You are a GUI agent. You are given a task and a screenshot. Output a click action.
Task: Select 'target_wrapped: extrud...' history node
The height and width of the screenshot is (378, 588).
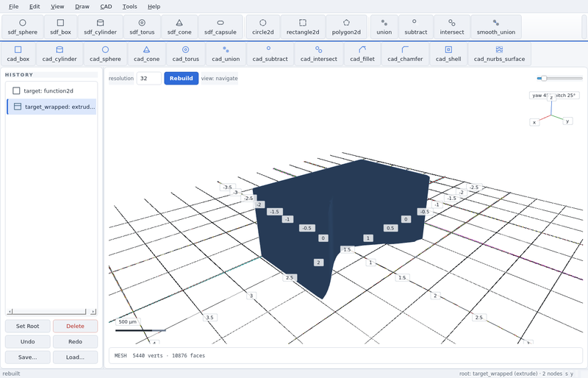coord(51,107)
